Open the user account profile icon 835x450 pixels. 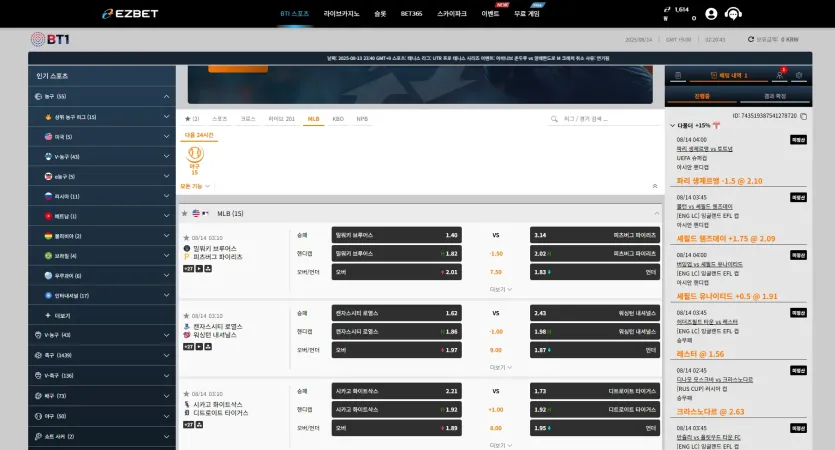[711, 14]
